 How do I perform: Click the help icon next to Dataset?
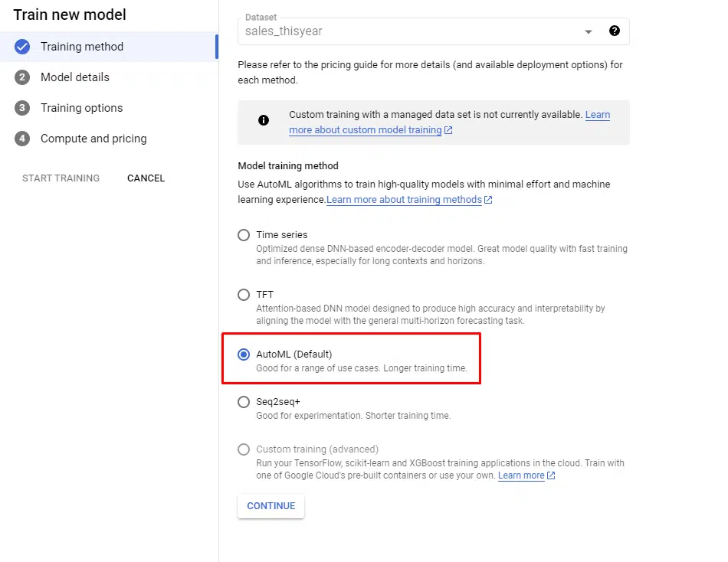click(614, 31)
